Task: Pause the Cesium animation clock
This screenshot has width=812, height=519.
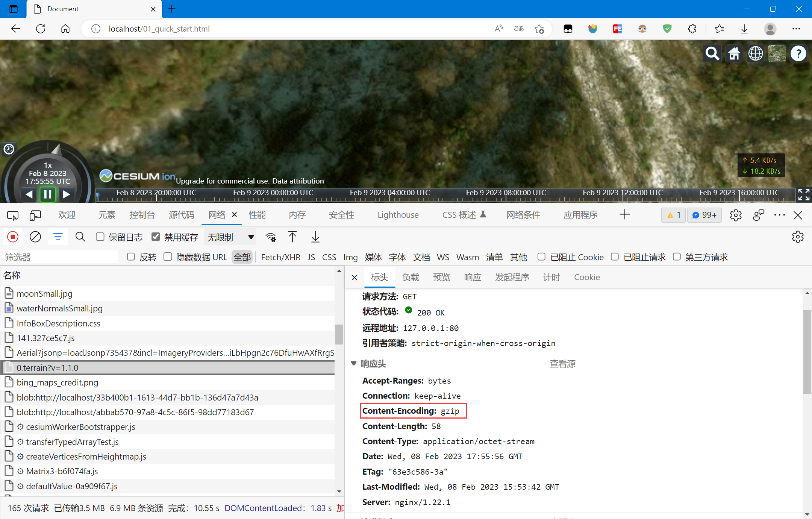Action: coord(48,194)
